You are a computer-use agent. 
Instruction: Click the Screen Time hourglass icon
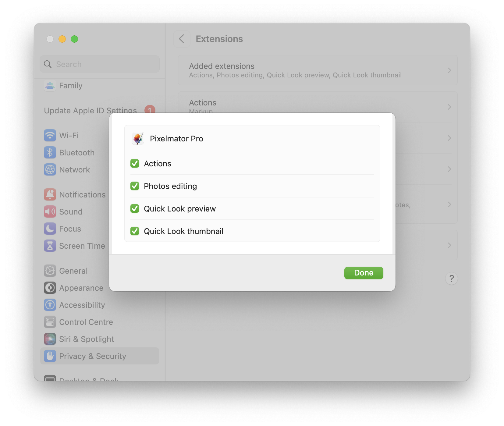tap(50, 246)
